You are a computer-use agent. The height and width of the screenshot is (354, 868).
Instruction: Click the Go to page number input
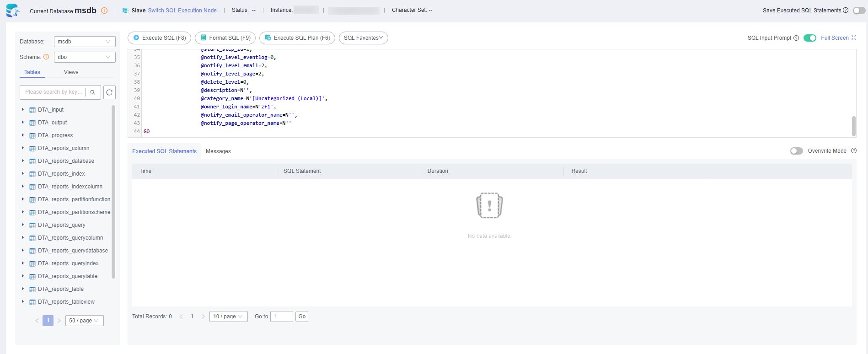281,316
